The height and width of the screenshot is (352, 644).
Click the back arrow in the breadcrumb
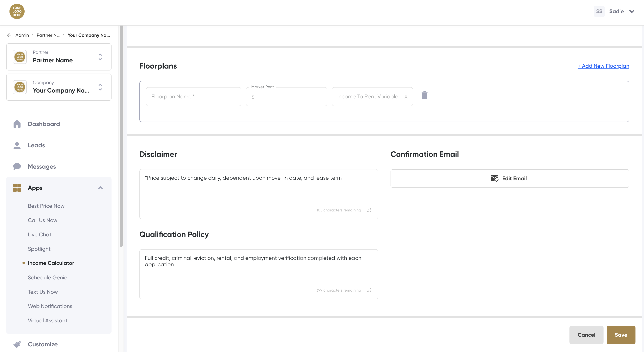(x=9, y=35)
